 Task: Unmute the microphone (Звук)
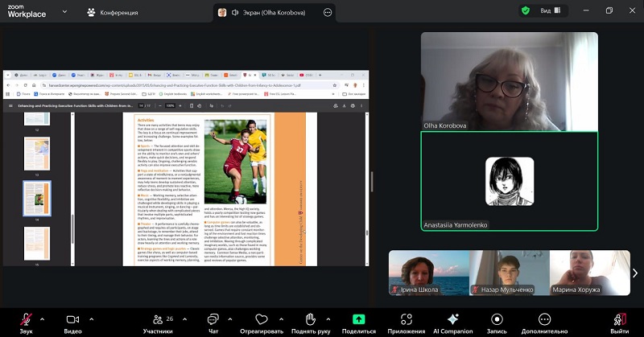coord(27,320)
